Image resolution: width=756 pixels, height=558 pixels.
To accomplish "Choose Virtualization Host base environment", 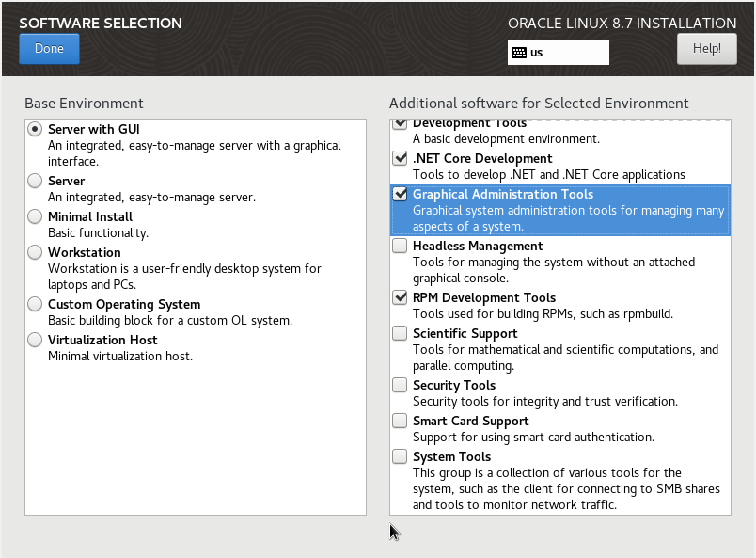I will (x=35, y=340).
